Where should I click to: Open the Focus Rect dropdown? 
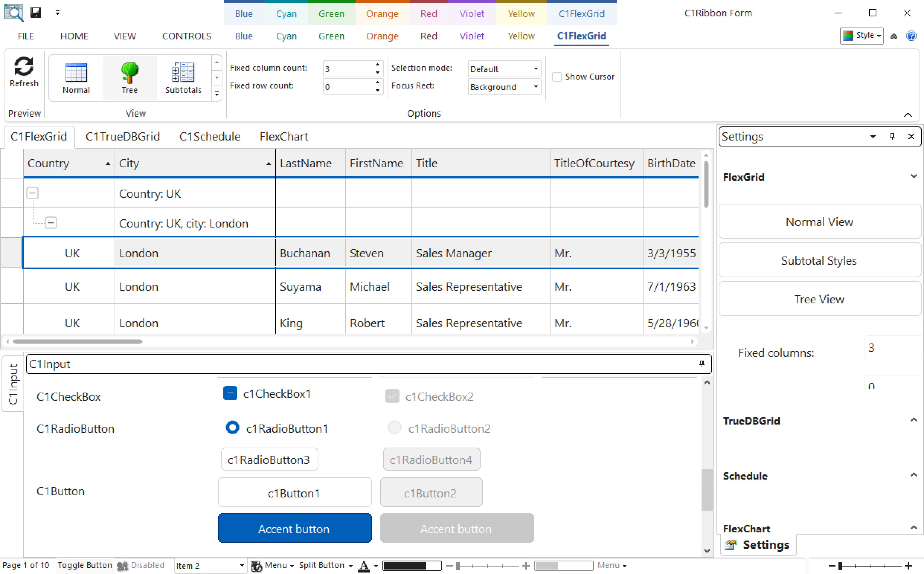tap(536, 87)
